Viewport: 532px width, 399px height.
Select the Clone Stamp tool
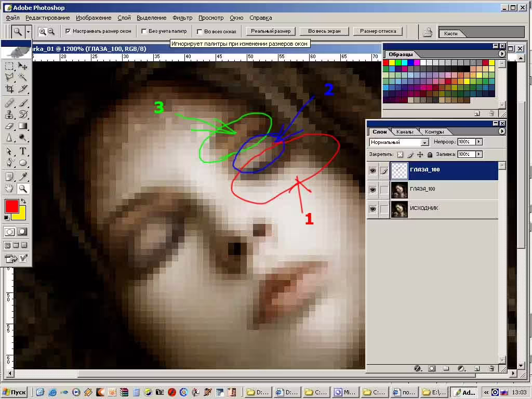pyautogui.click(x=9, y=114)
